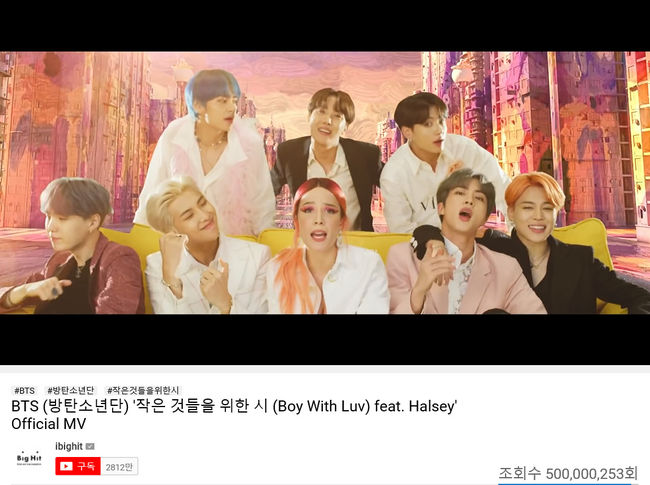Open the ibighit channel name link
The image size is (650, 485).
point(69,446)
